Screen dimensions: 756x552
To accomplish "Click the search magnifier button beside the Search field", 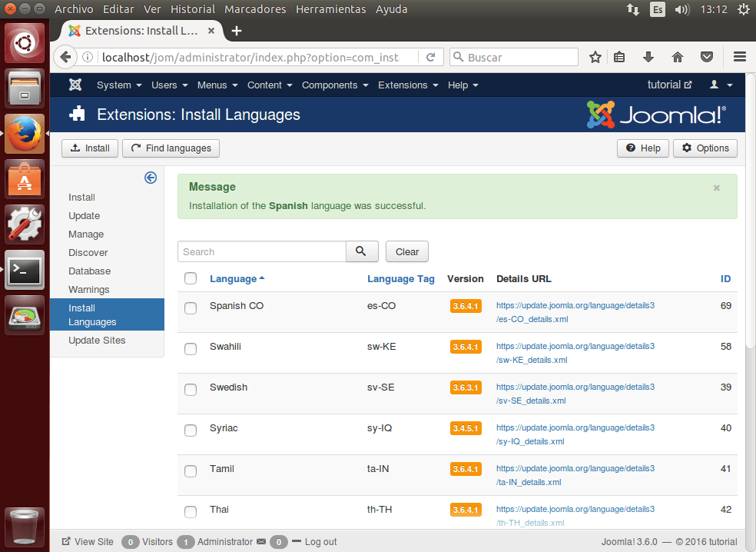I will (362, 251).
